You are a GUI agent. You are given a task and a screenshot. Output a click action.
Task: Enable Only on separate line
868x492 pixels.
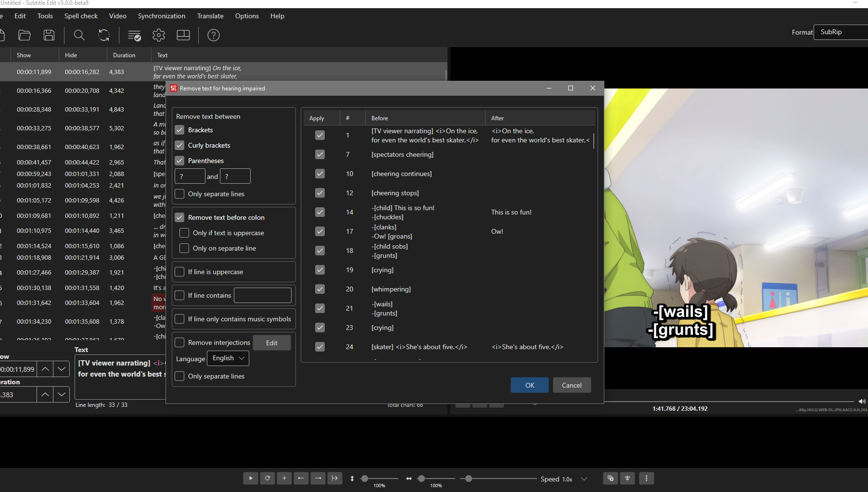click(184, 248)
